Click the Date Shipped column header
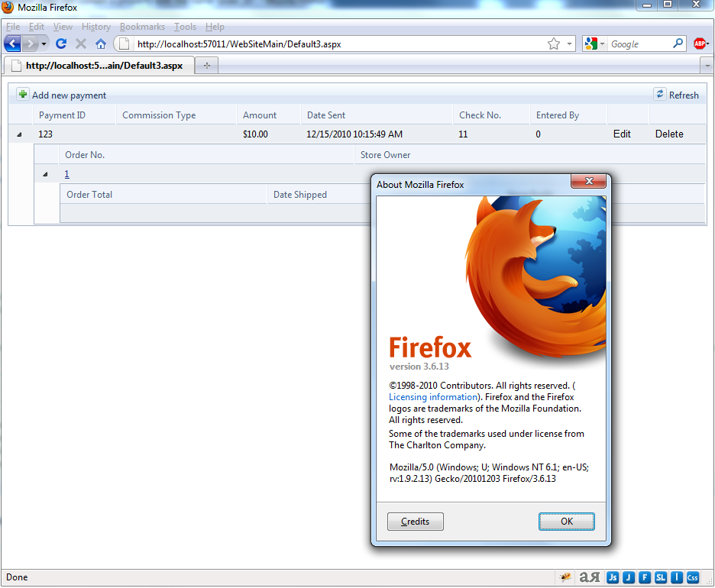The height and width of the screenshot is (588, 715). pyautogui.click(x=300, y=195)
